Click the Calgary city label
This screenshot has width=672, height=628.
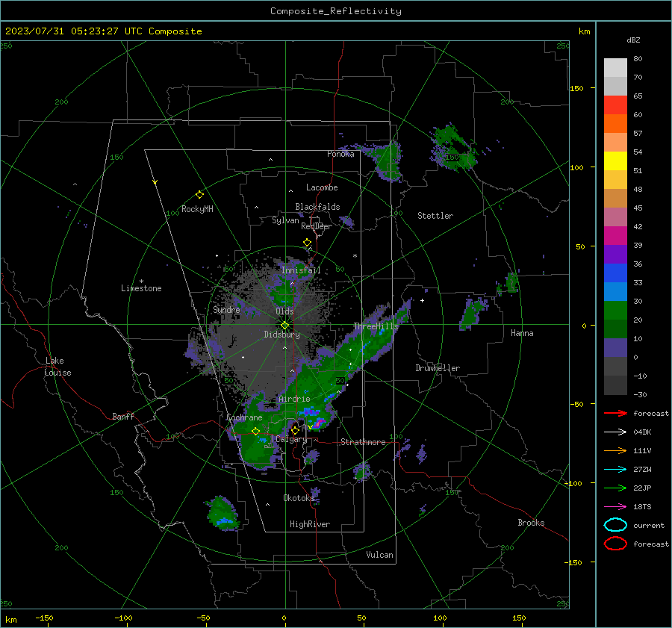tap(291, 439)
